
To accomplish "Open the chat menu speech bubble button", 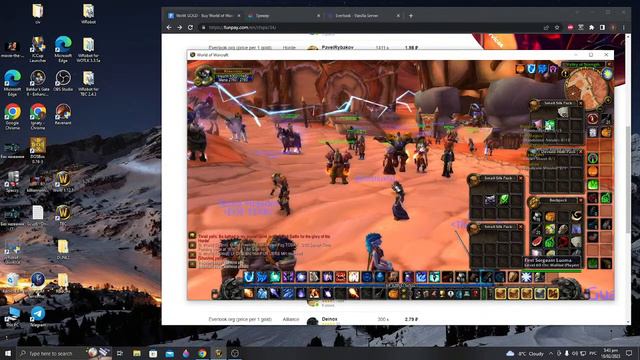I will tap(192, 236).
